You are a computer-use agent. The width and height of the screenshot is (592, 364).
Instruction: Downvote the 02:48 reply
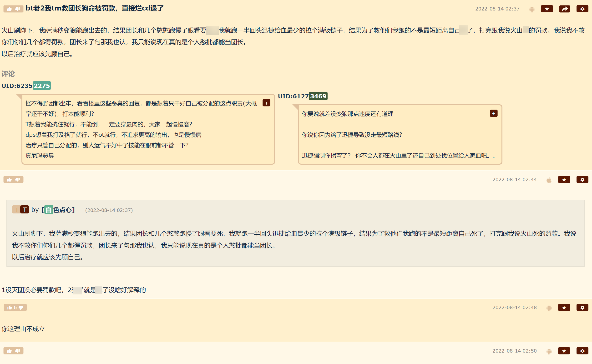point(21,308)
